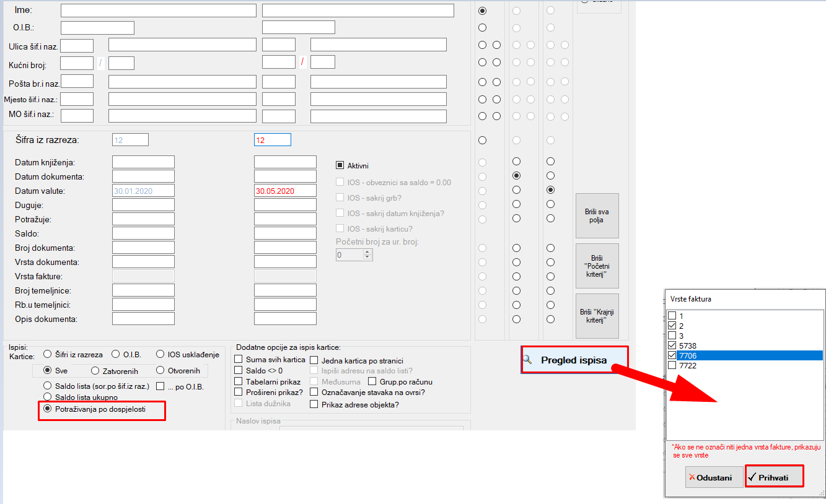This screenshot has height=504, width=826.
Task: Click Briši sva polja button
Action: tap(597, 215)
